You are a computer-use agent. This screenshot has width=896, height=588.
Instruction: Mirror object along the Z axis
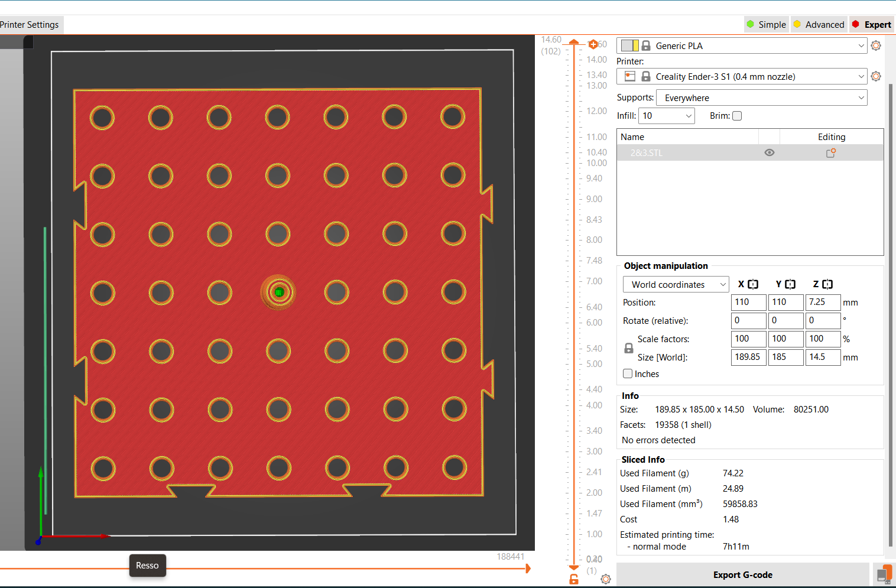[827, 284]
